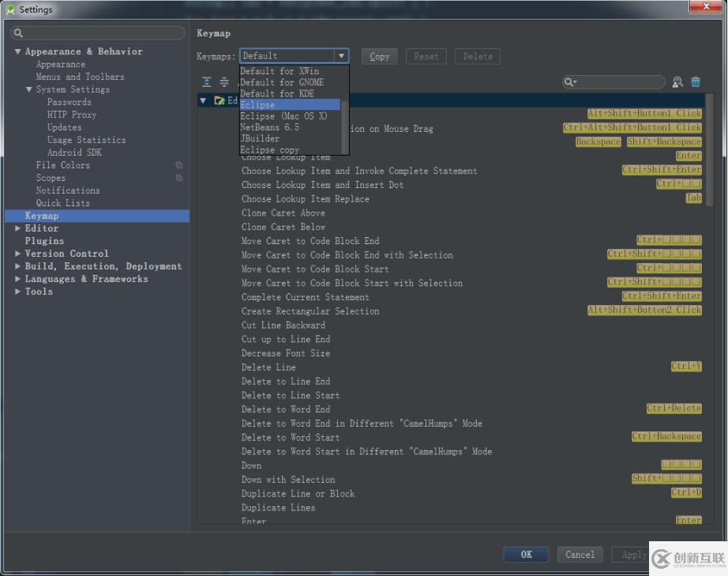728x576 pixels.
Task: Click the Copy button next to Keymaps
Action: pyautogui.click(x=378, y=56)
